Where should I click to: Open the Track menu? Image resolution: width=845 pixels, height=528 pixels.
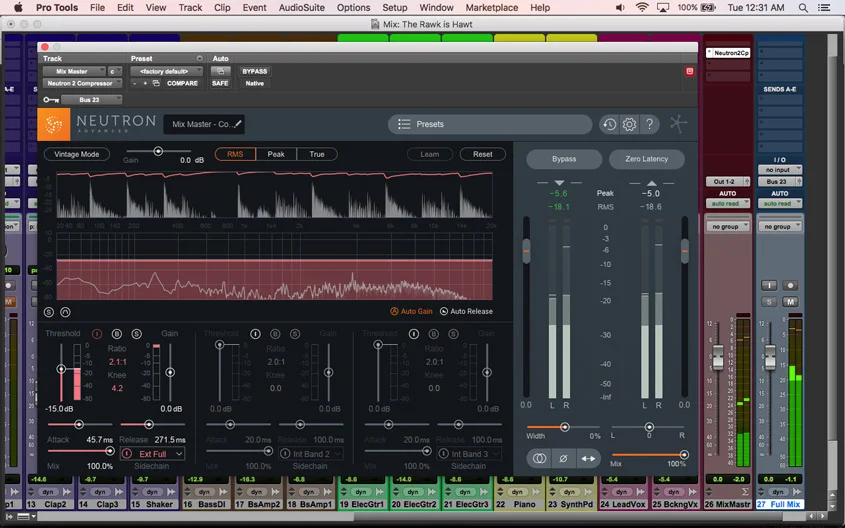(x=190, y=8)
